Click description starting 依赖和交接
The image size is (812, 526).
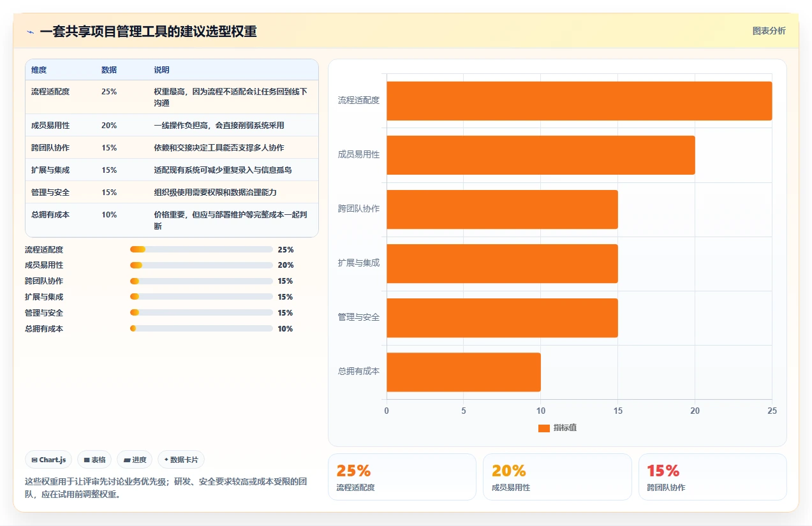[x=219, y=148]
